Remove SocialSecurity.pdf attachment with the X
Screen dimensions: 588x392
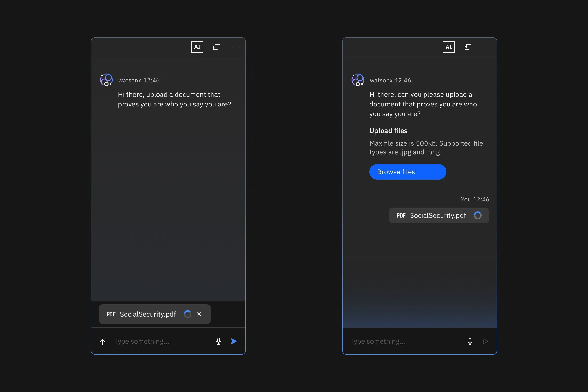click(199, 314)
